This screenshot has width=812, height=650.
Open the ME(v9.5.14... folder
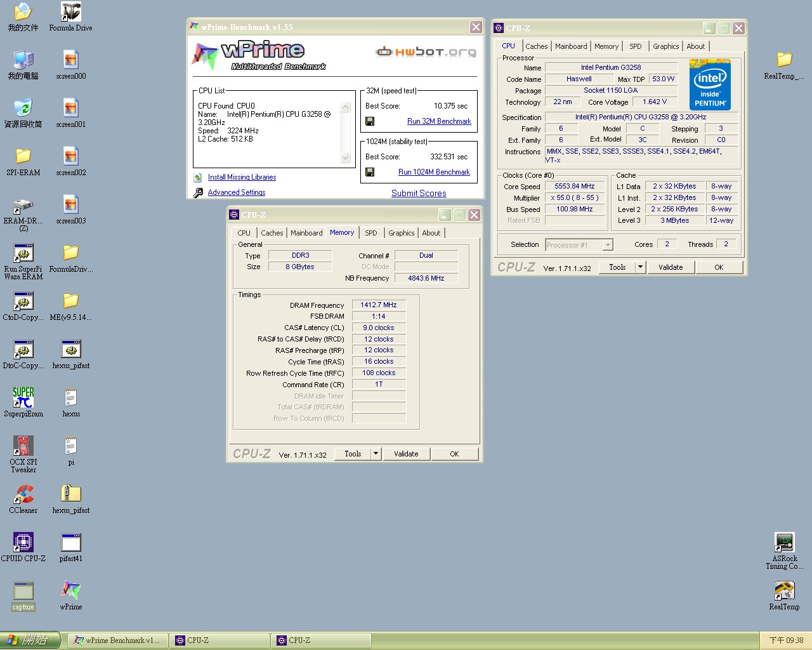[x=70, y=306]
